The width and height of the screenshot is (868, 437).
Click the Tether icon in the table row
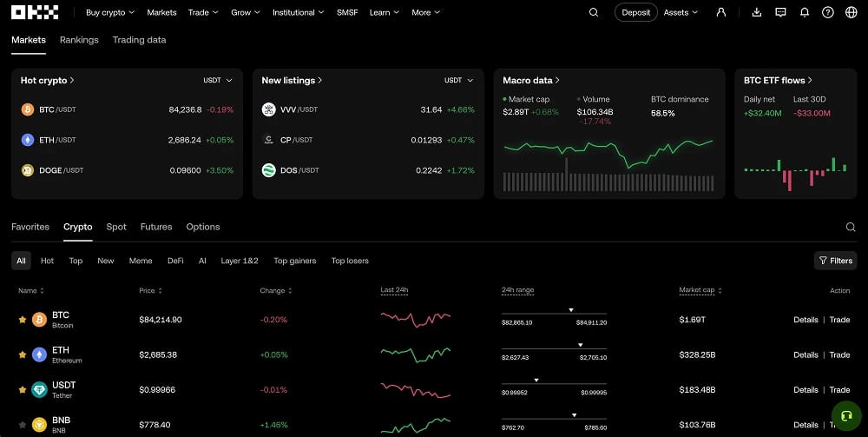click(x=39, y=390)
